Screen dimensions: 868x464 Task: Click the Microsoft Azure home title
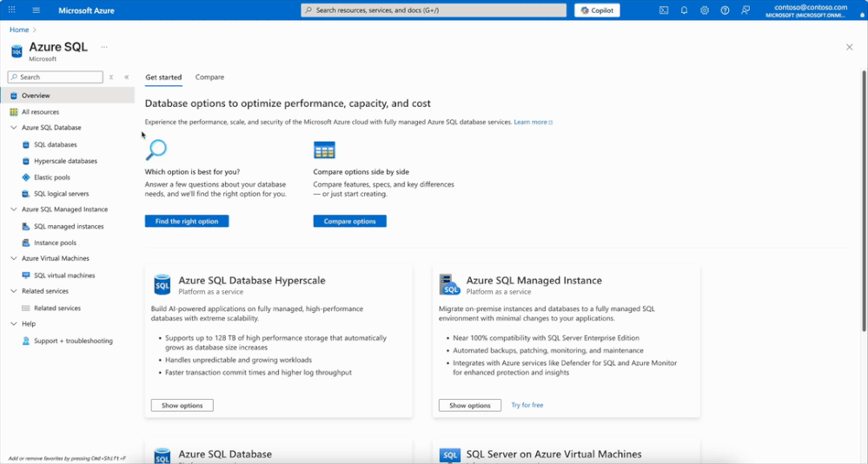pos(86,10)
